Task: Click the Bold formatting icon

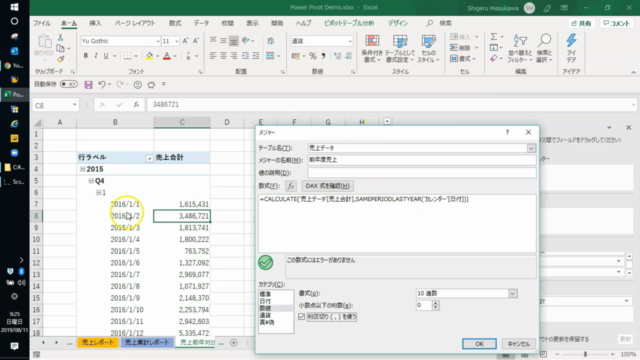Action: [x=86, y=56]
